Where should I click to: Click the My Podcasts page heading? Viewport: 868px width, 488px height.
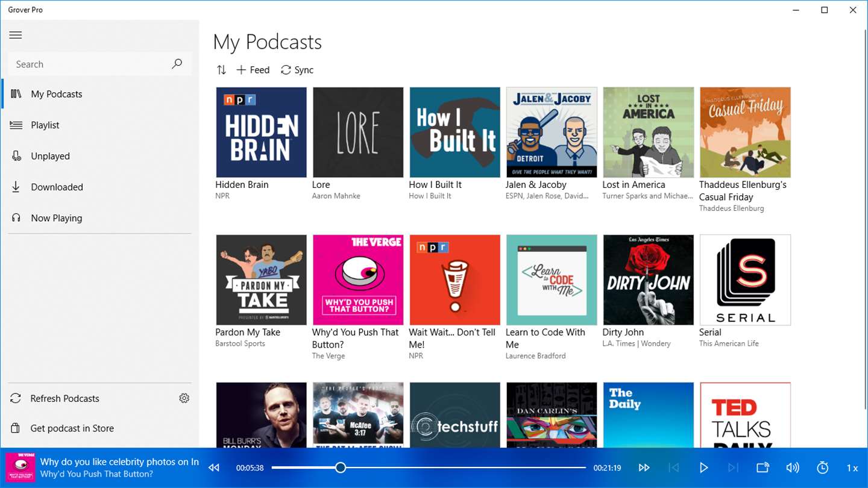pyautogui.click(x=268, y=42)
